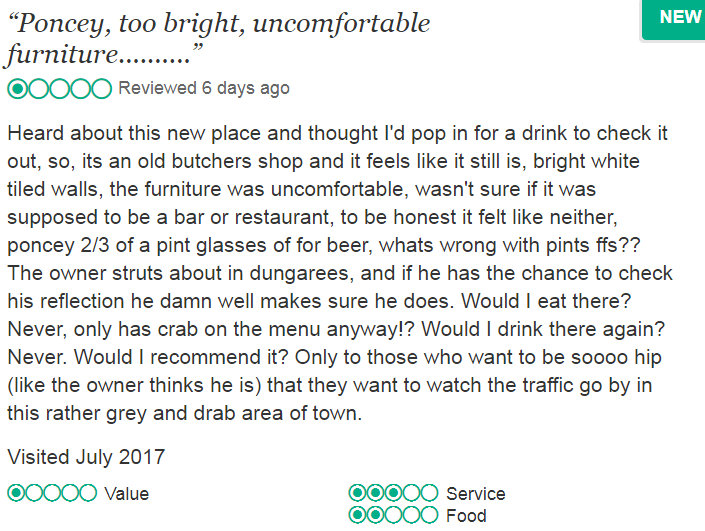Click the "Reviewed 6 days ago" text
This screenshot has height=531, width=705.
pyautogui.click(x=204, y=88)
